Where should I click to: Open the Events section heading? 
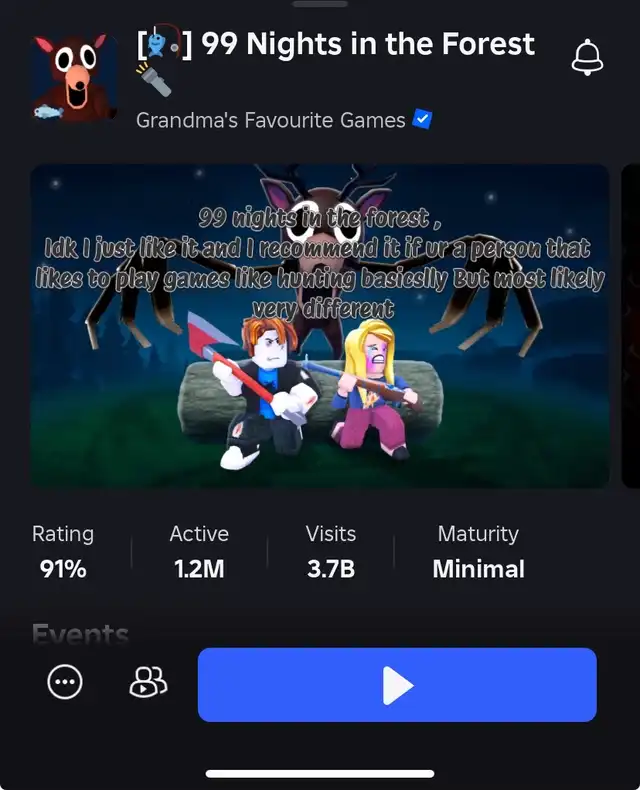pyautogui.click(x=80, y=633)
